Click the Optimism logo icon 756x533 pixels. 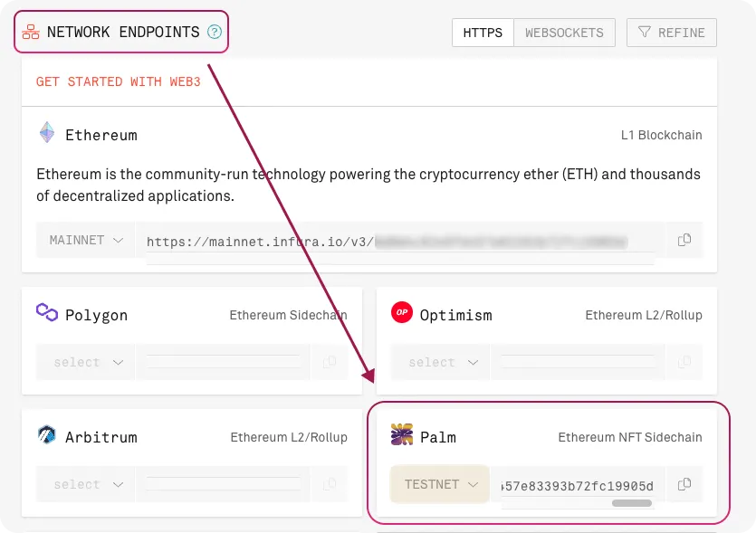click(401, 313)
